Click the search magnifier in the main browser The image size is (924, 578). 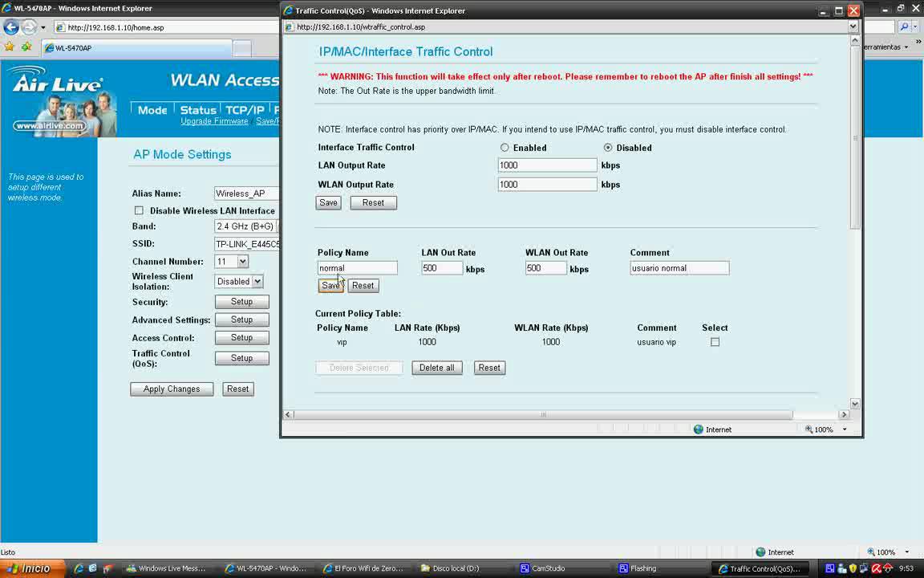point(904,27)
